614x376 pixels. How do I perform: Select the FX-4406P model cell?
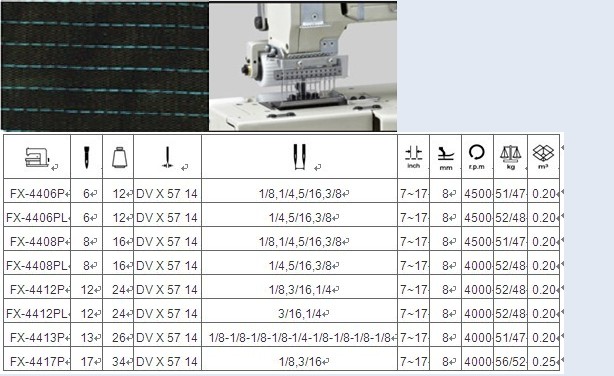point(37,193)
